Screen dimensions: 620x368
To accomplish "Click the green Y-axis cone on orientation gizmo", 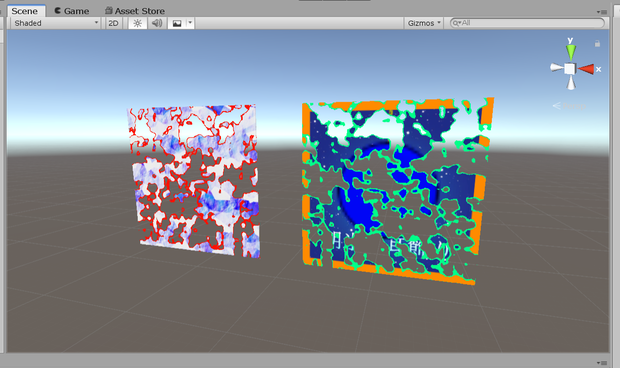I will [x=571, y=52].
